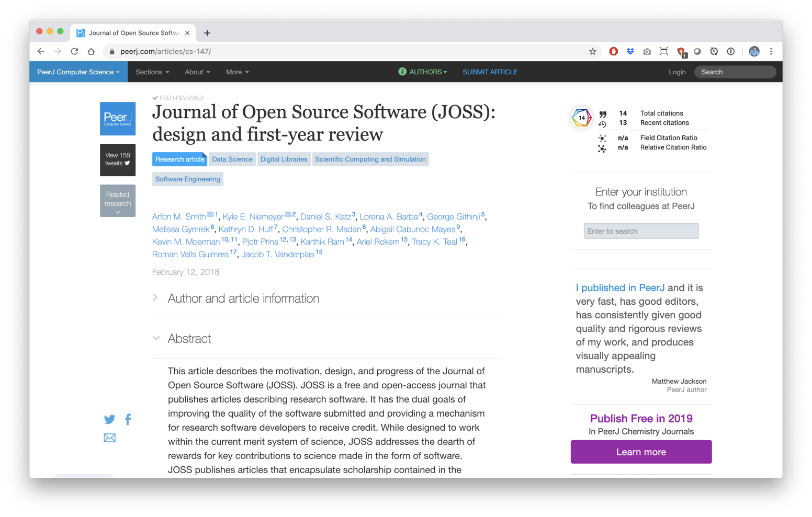The image size is (812, 517).
Task: Open the Sections dropdown menu
Action: [x=152, y=72]
